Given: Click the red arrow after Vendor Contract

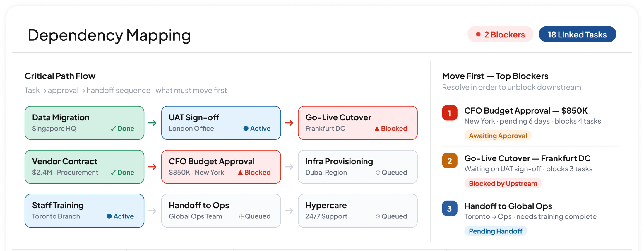Looking at the screenshot, I should pyautogui.click(x=152, y=167).
